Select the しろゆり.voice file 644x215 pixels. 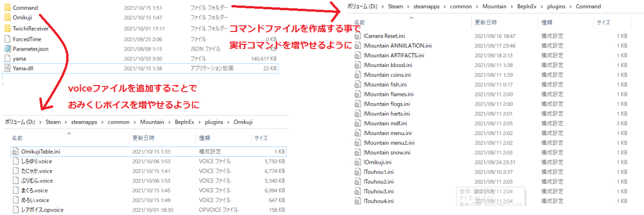(36, 161)
